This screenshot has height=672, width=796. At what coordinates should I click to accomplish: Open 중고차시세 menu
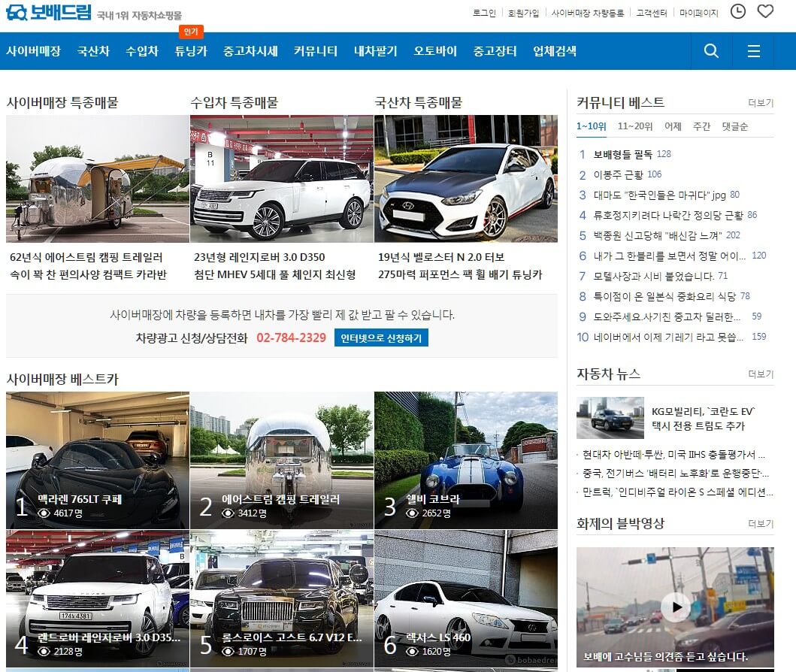[x=250, y=51]
